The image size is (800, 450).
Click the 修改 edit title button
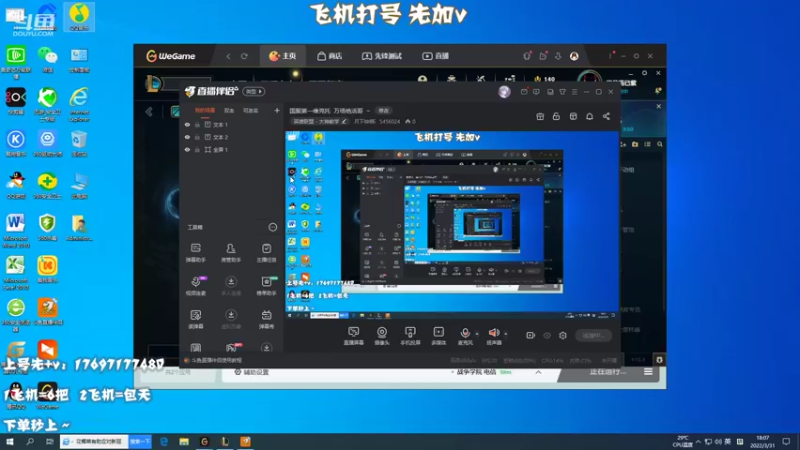click(383, 111)
